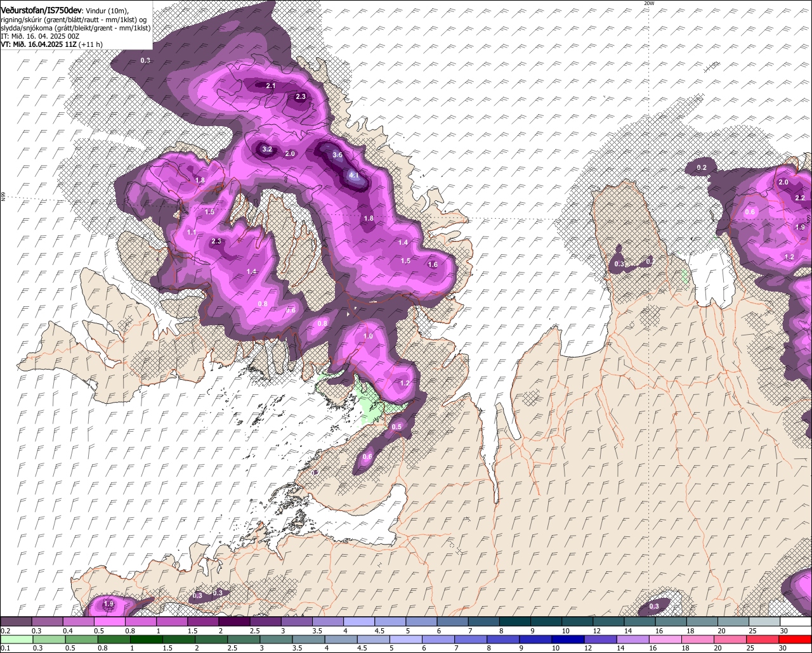Viewport: 812px width, 653px height.
Task: Select the bright pink 0.5 snow legend swatch
Action: (109, 622)
